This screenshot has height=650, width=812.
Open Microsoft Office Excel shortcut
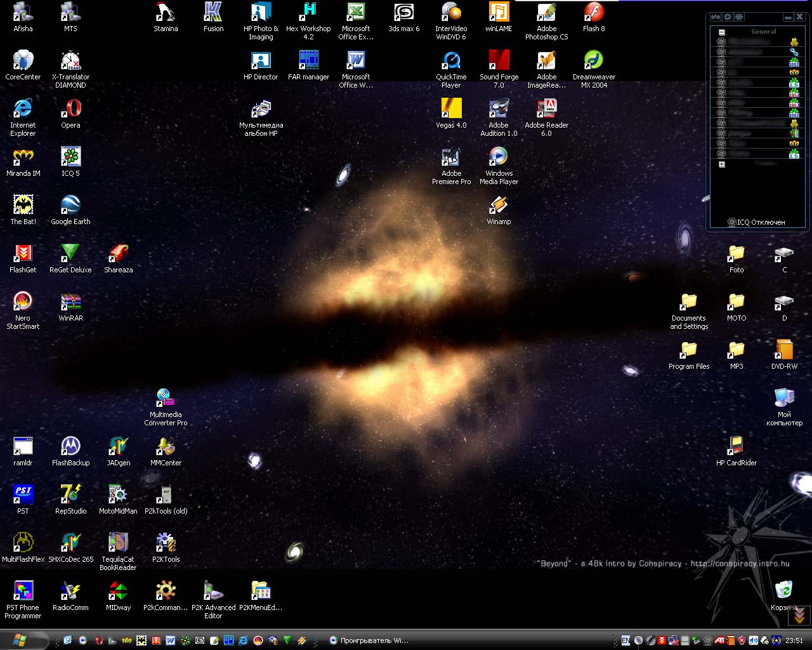coord(356,21)
